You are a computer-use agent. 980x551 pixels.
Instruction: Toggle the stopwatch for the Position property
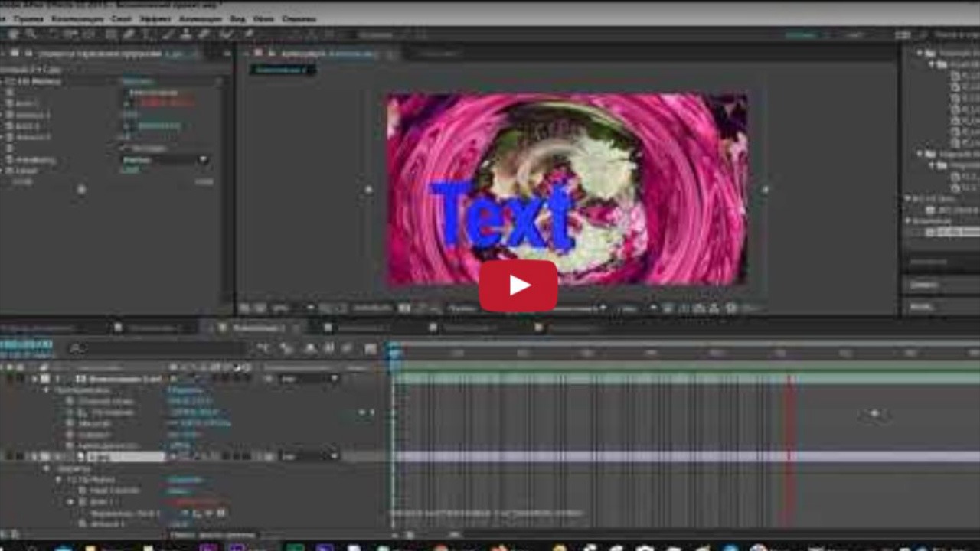70,411
